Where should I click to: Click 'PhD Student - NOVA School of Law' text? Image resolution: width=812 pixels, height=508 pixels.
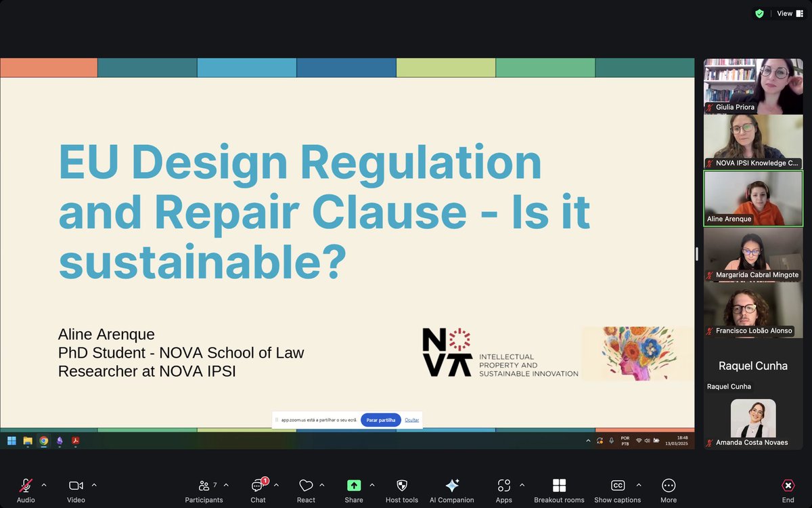point(181,353)
